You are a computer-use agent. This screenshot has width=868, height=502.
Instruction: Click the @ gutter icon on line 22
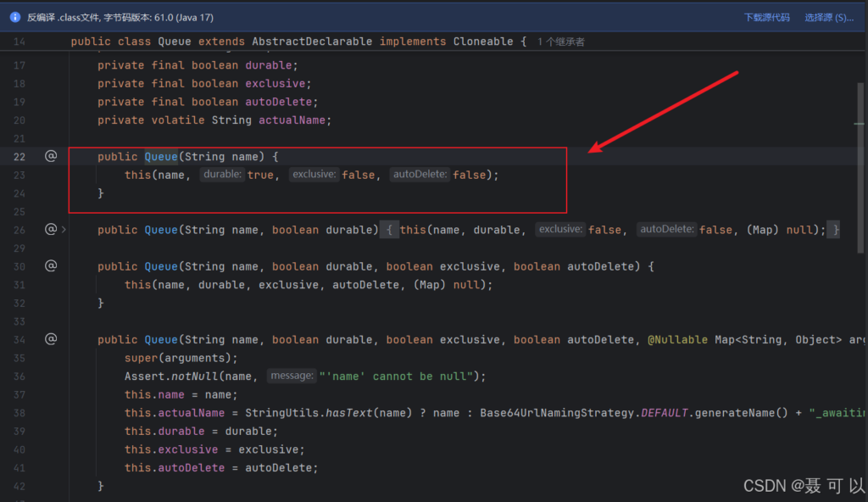pos(51,156)
